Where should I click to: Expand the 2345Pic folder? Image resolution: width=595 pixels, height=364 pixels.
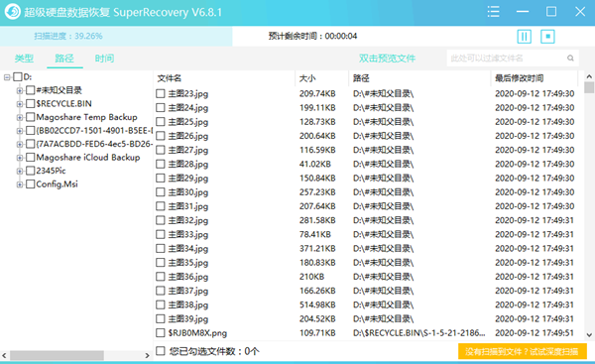20,172
